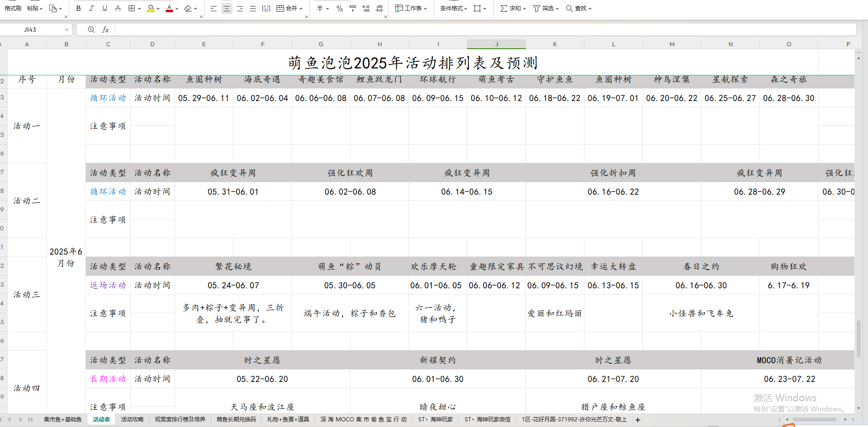
Task: Select cell 05.29-06.11
Action: [x=204, y=98]
